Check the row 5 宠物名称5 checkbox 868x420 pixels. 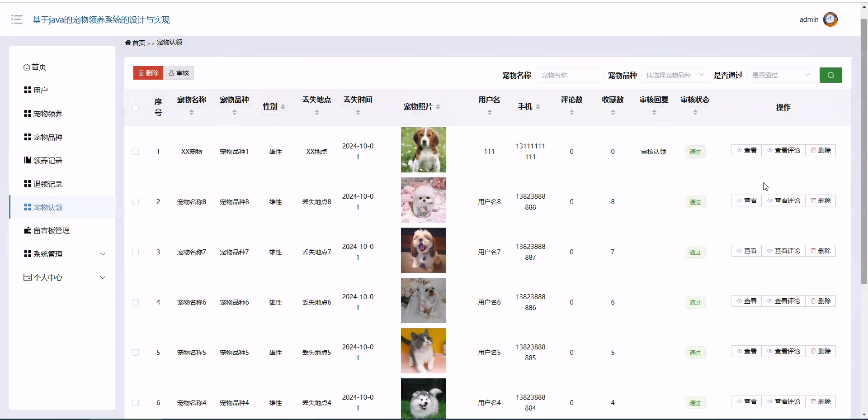point(136,353)
